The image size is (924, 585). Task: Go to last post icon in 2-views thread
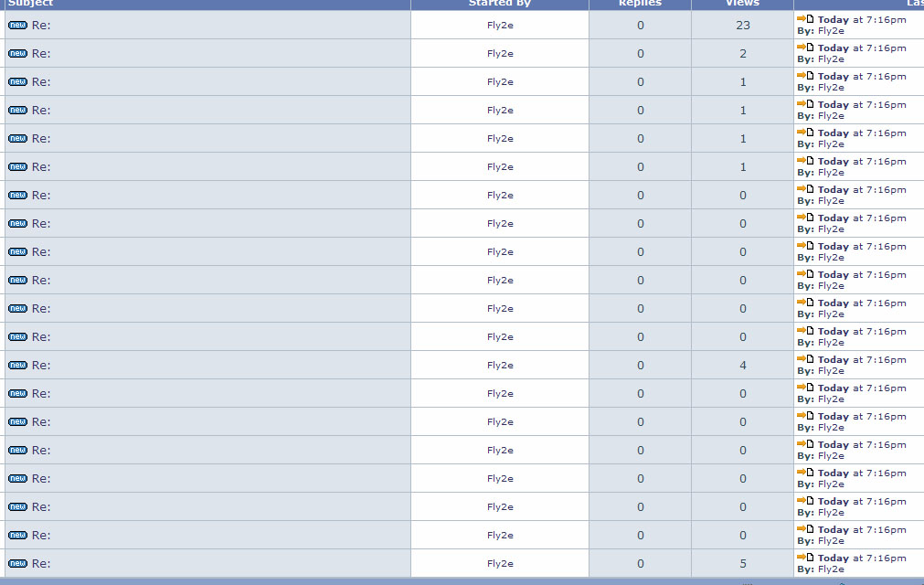click(805, 47)
